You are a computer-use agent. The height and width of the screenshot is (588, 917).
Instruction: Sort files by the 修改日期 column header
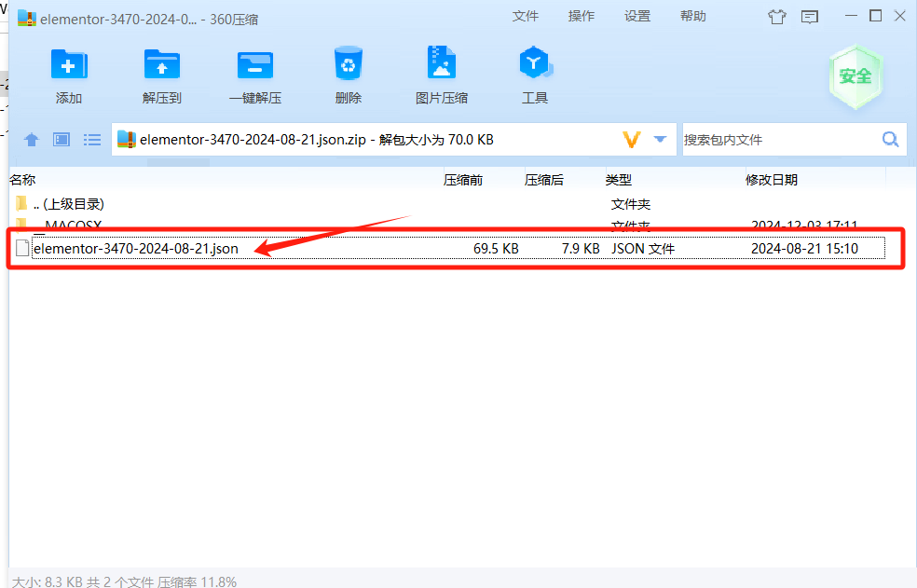click(772, 179)
